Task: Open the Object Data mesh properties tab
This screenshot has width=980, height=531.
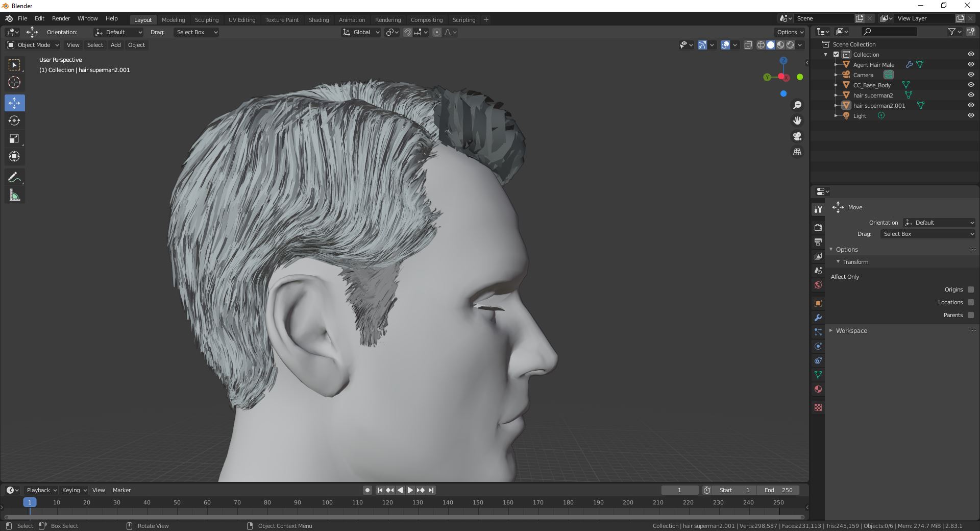Action: pos(818,375)
